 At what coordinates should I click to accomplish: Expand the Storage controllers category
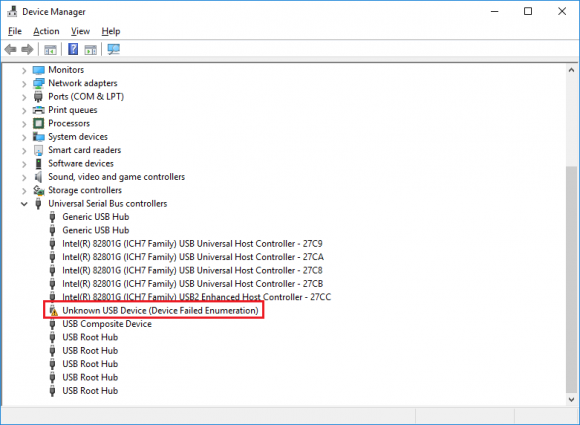(x=24, y=190)
